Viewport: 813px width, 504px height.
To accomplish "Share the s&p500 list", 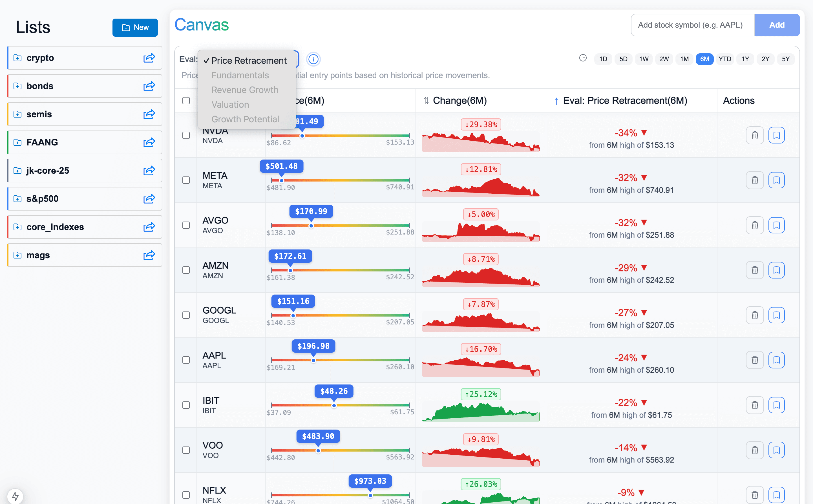I will click(149, 199).
